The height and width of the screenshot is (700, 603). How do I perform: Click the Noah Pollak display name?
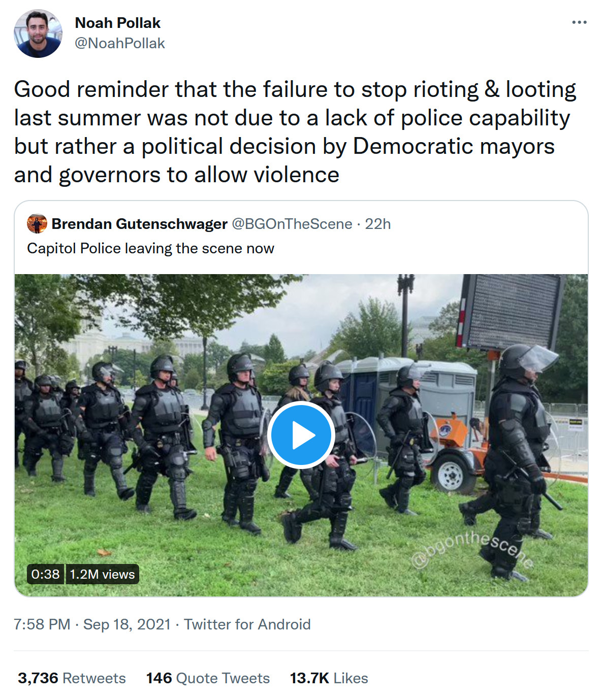pyautogui.click(x=117, y=23)
